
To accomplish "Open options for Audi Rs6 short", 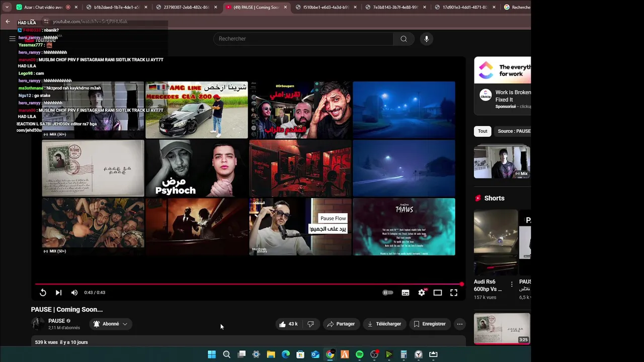I will pos(512,285).
